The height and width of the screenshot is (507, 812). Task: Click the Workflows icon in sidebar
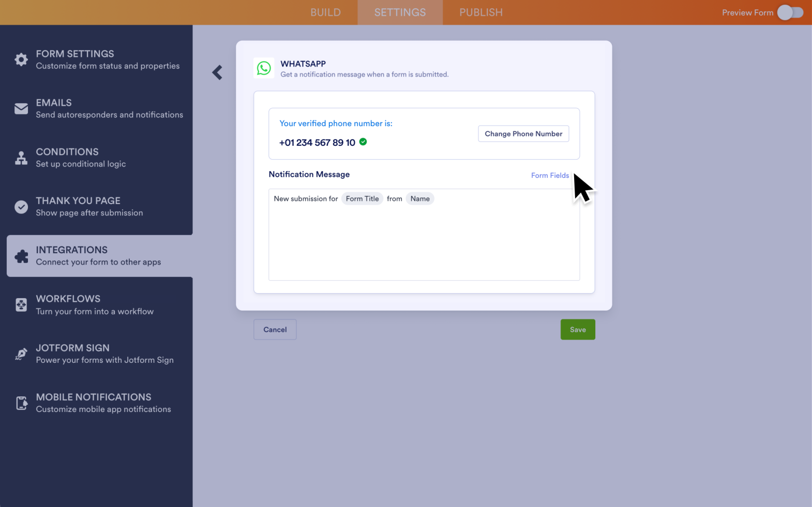pyautogui.click(x=21, y=305)
